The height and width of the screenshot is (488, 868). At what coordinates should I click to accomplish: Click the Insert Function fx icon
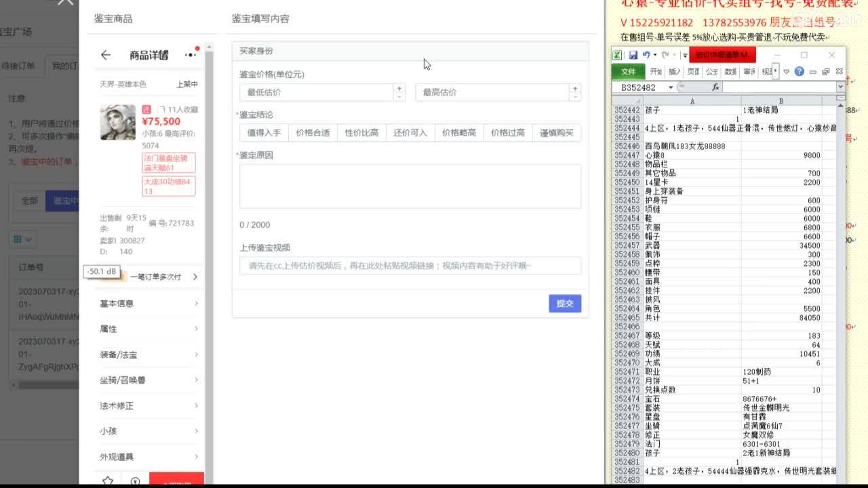715,86
